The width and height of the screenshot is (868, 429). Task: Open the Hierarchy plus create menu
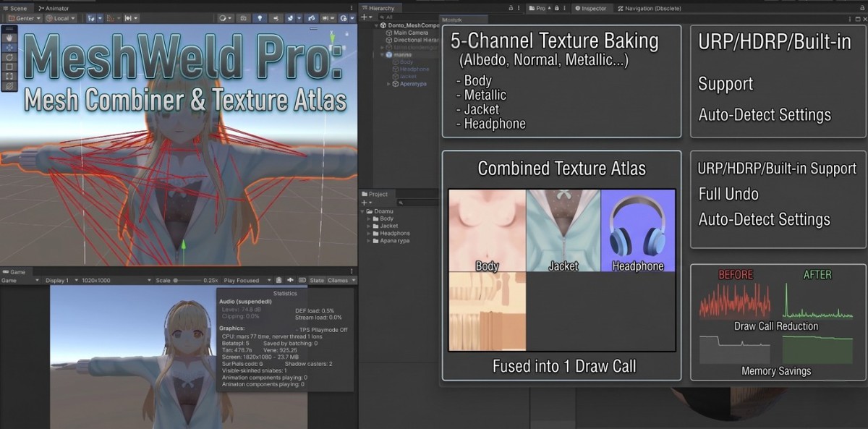point(367,17)
